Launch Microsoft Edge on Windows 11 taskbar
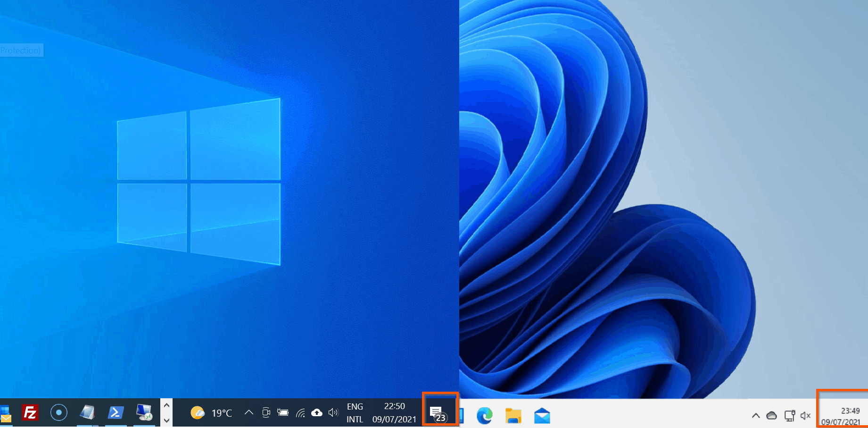 click(x=484, y=415)
